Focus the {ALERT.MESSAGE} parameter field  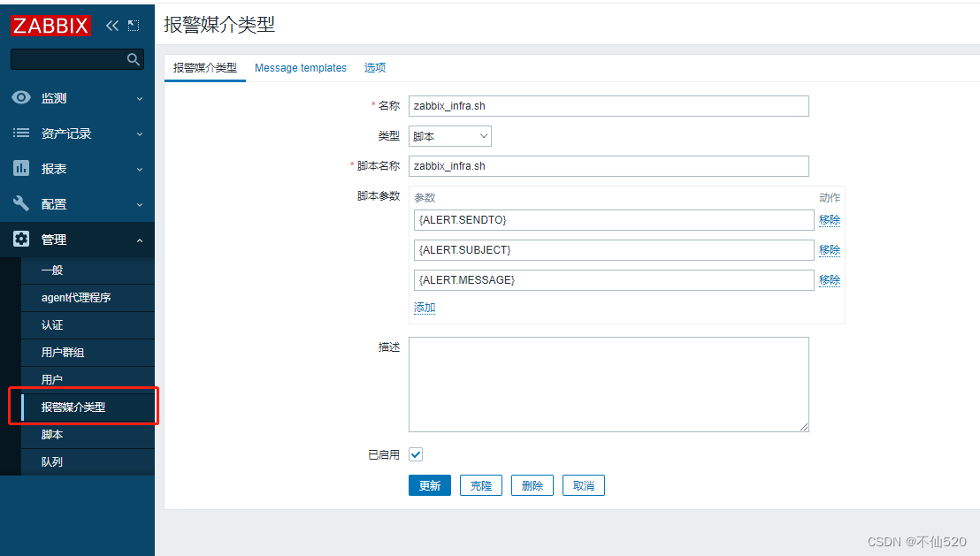tap(614, 280)
